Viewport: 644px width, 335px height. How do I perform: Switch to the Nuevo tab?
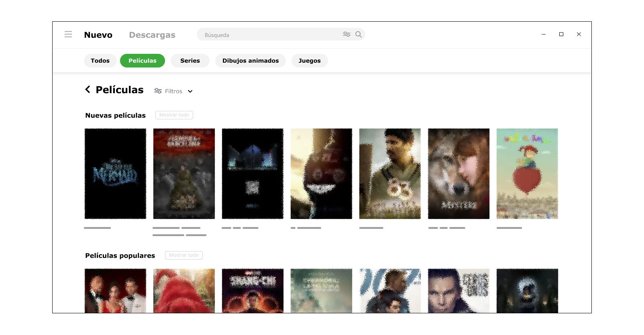pos(98,35)
